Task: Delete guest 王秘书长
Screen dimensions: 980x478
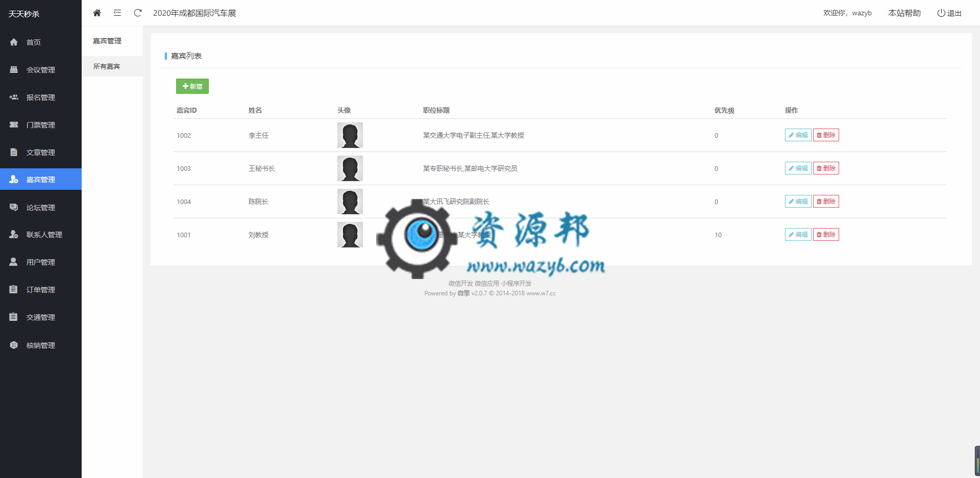Action: click(x=826, y=168)
